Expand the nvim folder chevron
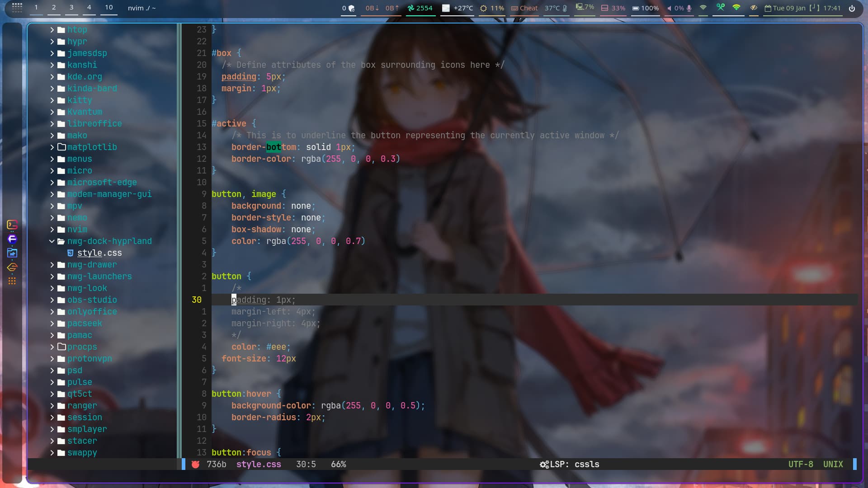This screenshot has width=868, height=488. (x=52, y=229)
